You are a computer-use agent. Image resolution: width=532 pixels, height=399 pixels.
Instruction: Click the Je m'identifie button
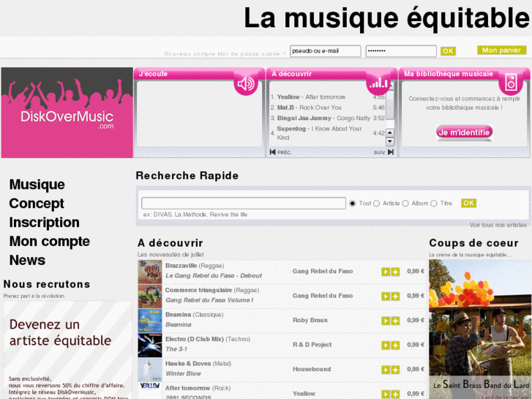pos(464,132)
